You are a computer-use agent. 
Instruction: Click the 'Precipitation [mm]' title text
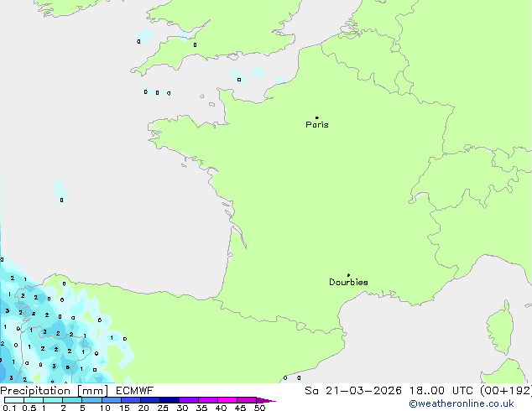click(x=55, y=391)
